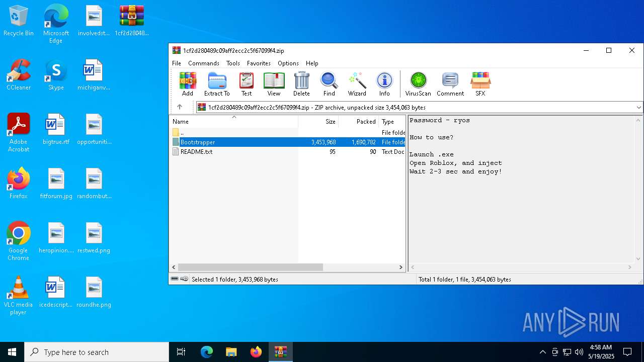Click the Extract To toolbar icon

[x=217, y=84]
